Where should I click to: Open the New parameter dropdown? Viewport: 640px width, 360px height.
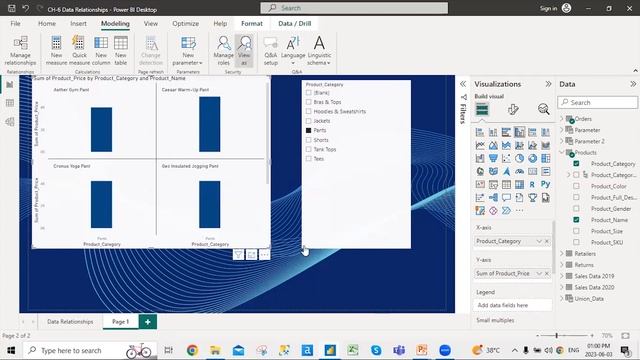click(x=188, y=51)
